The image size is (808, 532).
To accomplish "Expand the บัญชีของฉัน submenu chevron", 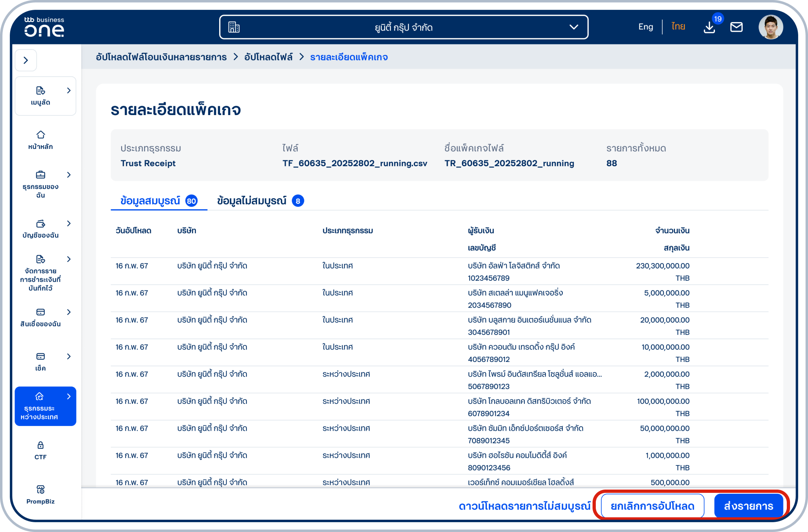I will click(x=69, y=224).
